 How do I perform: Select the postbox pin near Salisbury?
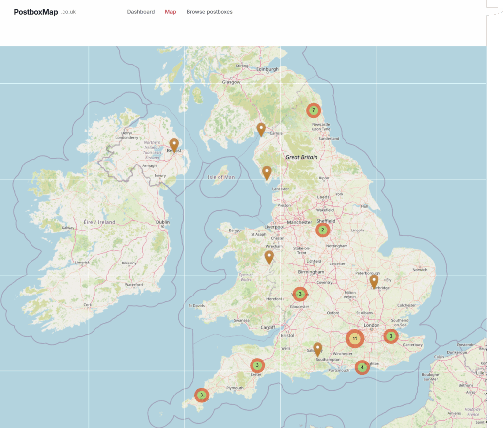(317, 349)
